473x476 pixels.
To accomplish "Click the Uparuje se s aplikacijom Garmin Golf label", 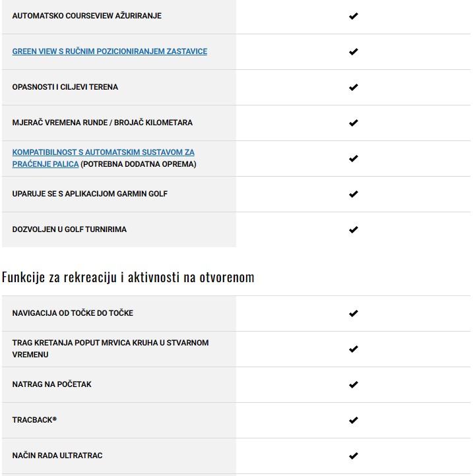I will tap(90, 194).
